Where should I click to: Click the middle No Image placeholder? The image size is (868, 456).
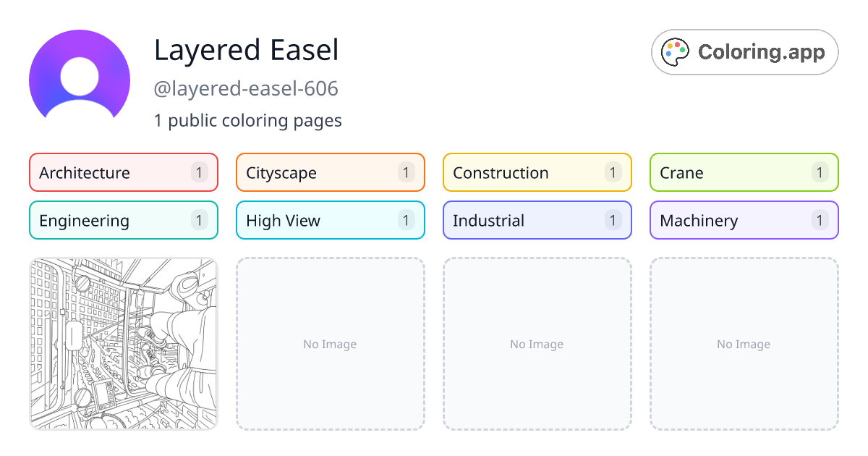[537, 344]
